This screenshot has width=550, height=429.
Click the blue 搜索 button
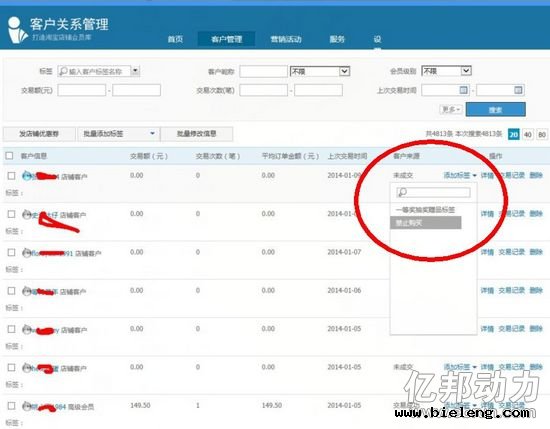495,109
